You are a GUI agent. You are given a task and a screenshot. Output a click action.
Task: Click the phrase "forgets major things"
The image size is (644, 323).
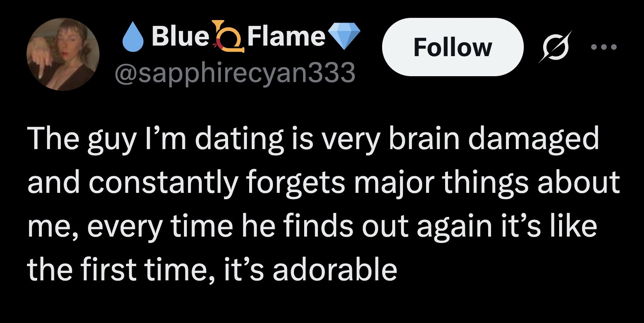click(387, 183)
